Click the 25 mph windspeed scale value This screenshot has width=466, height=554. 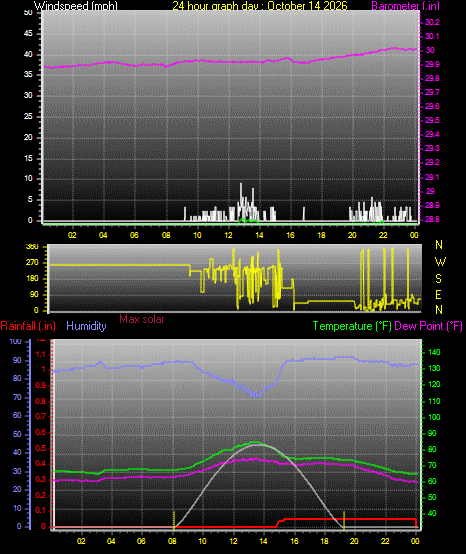[28, 116]
